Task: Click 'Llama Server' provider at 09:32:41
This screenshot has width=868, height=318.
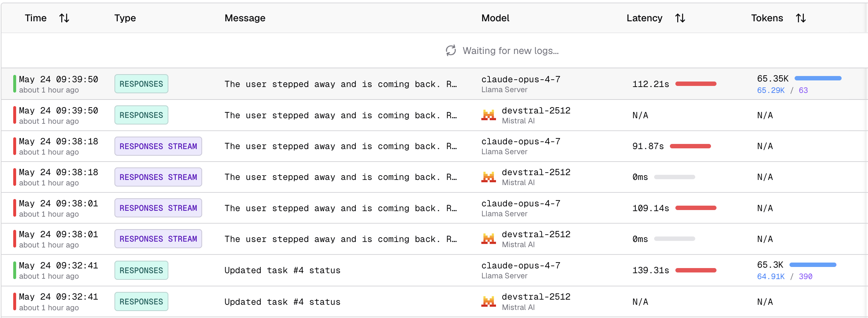Action: click(504, 276)
